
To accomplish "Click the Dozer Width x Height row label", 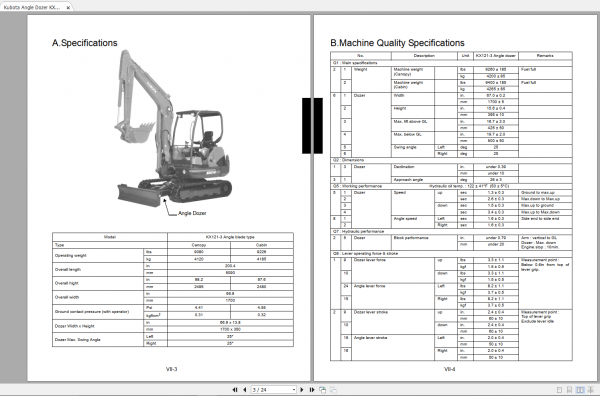I will [x=75, y=326].
